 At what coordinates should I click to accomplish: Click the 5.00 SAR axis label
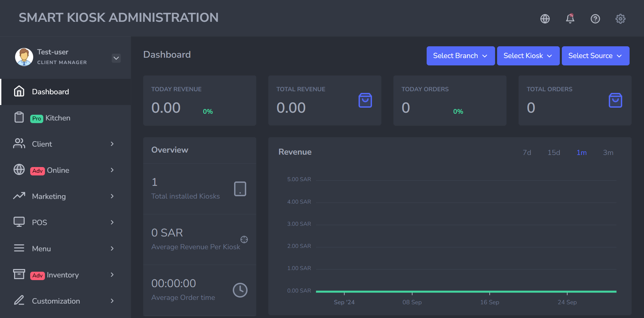(299, 179)
